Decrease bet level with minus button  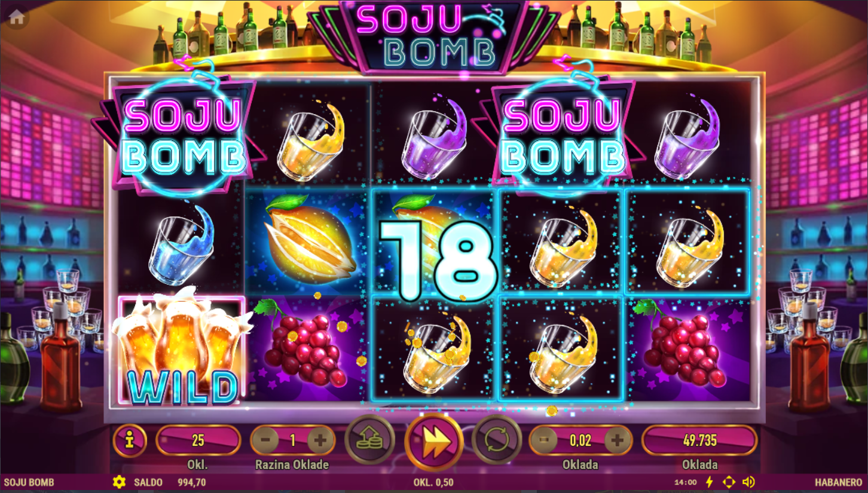265,441
